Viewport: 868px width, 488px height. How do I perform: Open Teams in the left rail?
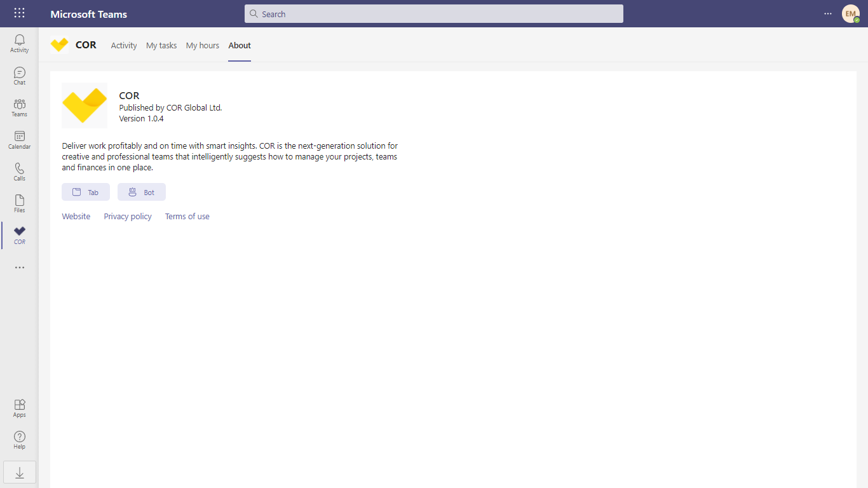click(20, 107)
